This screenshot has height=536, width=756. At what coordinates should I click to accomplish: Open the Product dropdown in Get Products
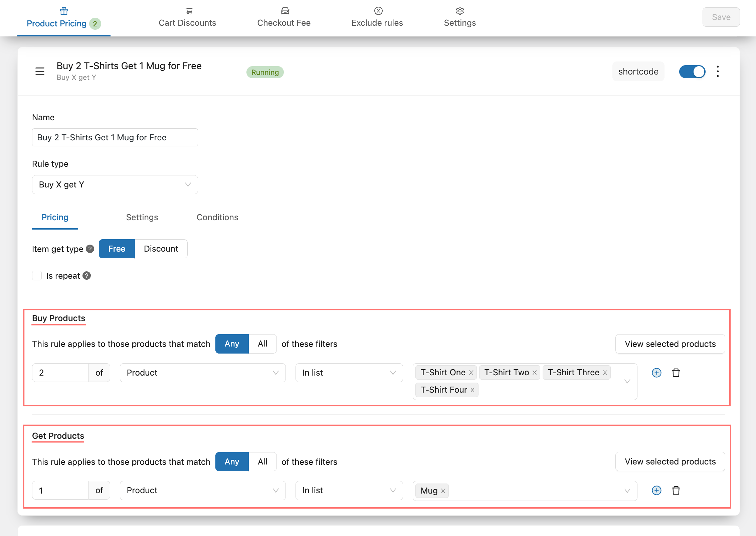point(202,490)
